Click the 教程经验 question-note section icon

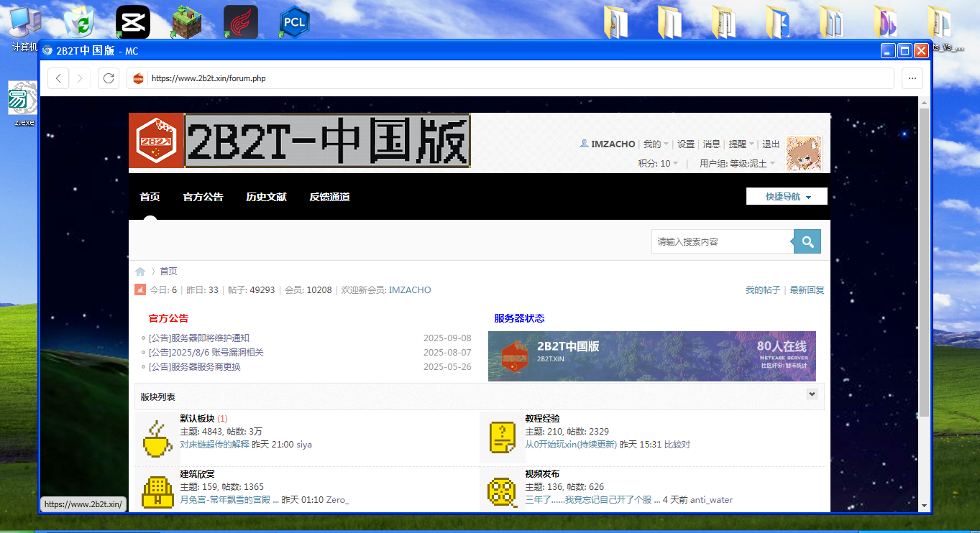point(502,436)
